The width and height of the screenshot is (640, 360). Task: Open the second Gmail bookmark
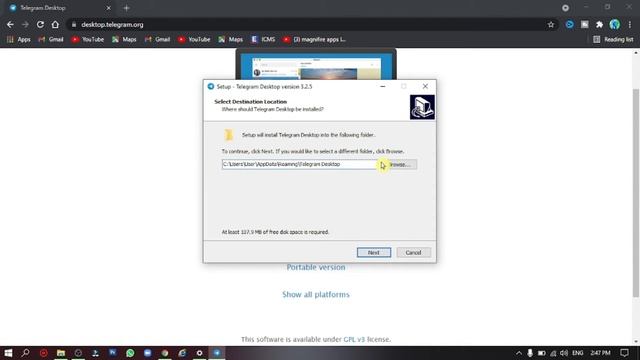click(x=158, y=40)
